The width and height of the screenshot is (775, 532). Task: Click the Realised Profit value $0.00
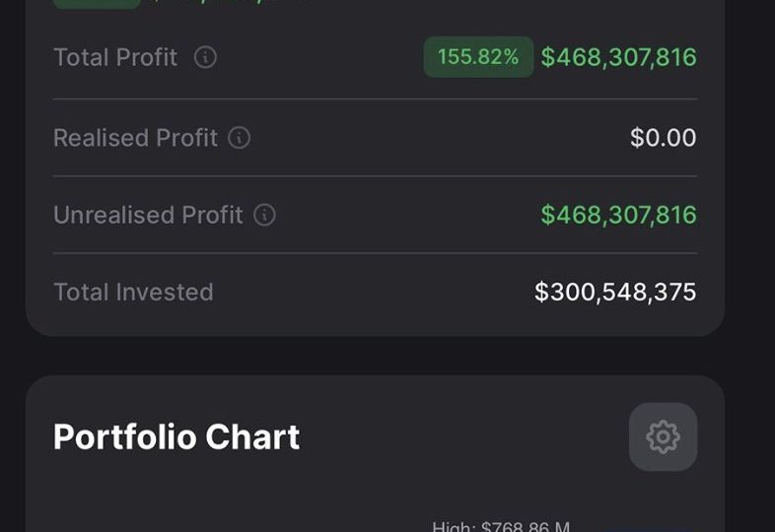[x=663, y=138]
